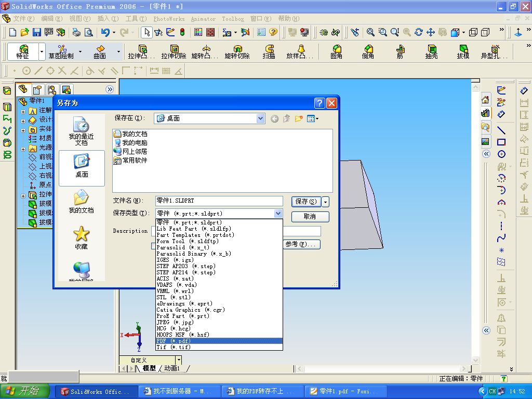
Task: Open 我的最近文档 in places bar
Action: [x=82, y=131]
